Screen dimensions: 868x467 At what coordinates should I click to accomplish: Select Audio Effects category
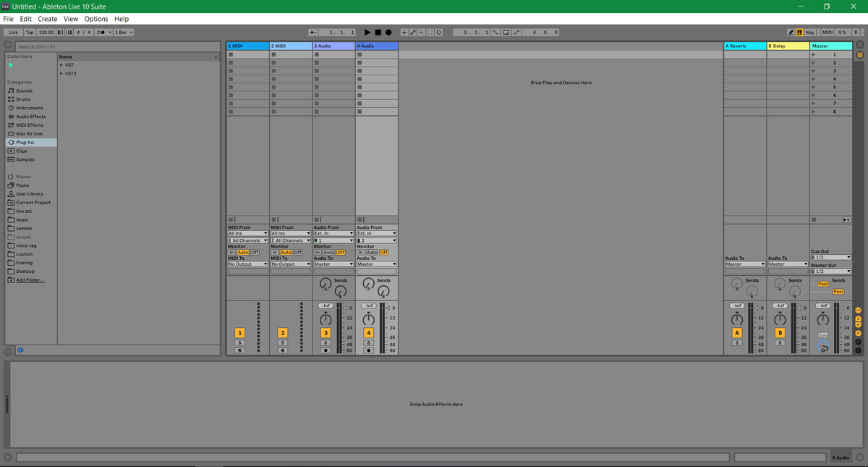(x=30, y=117)
